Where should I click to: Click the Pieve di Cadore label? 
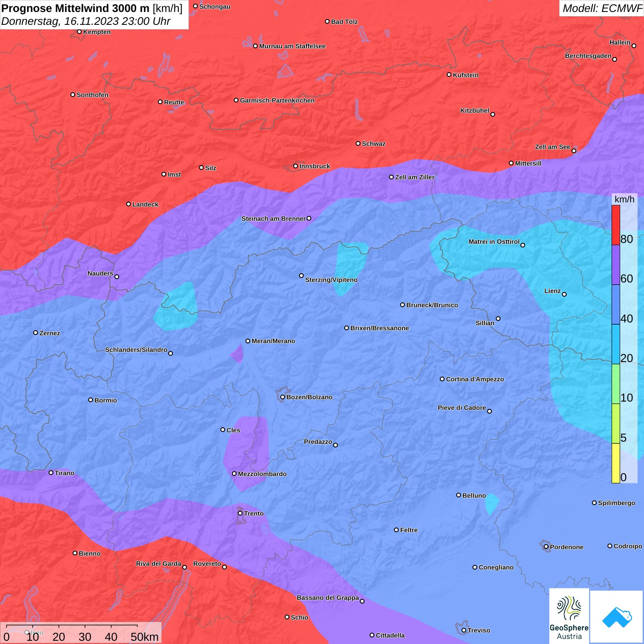click(x=462, y=408)
